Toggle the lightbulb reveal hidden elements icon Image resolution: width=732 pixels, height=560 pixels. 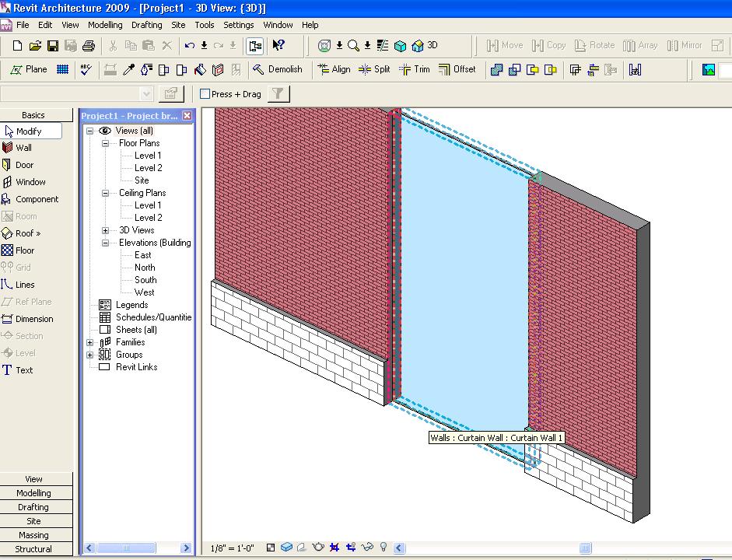coord(384,548)
